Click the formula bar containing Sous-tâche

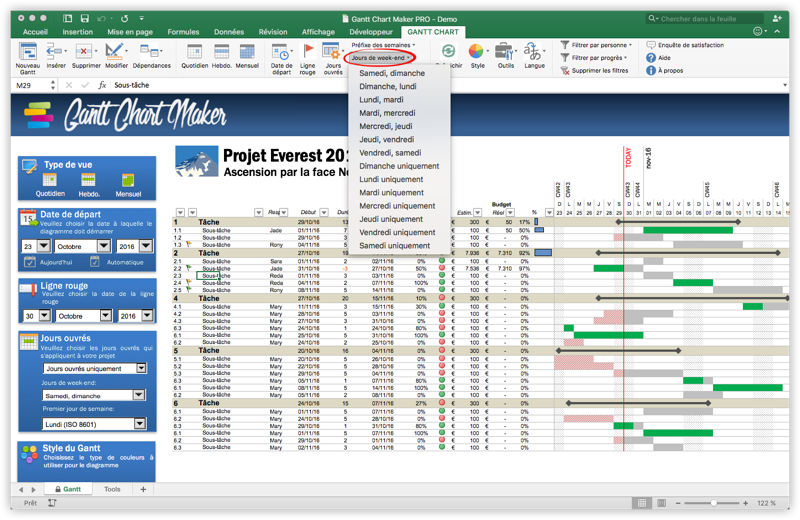point(444,85)
